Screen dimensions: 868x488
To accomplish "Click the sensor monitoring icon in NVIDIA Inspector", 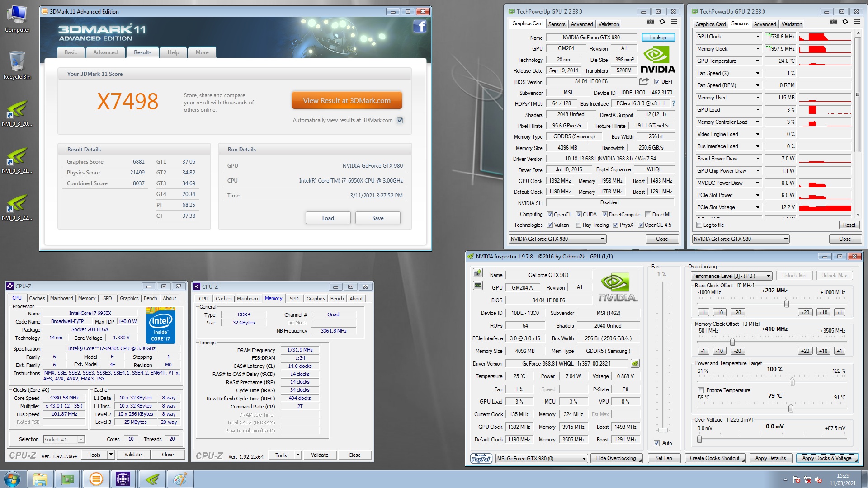I will pos(478,286).
